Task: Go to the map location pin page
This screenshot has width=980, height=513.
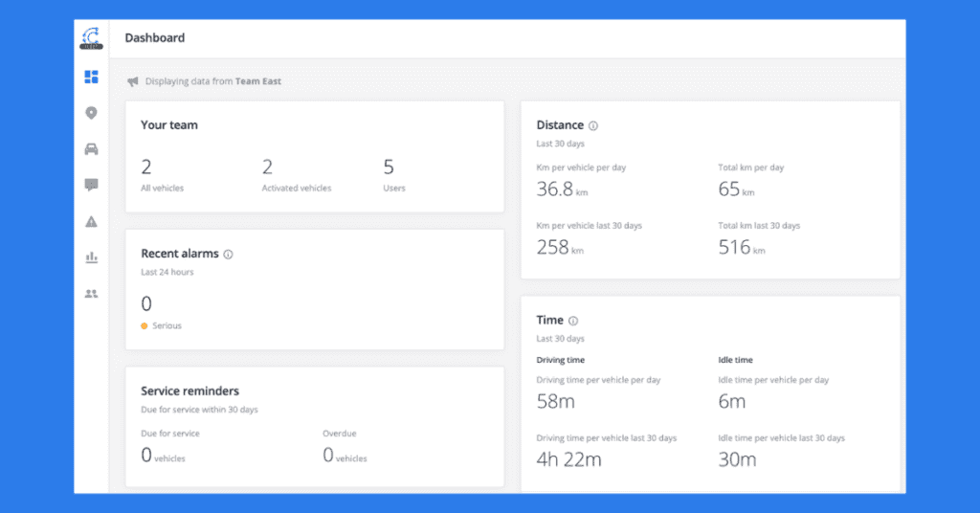Action: click(x=91, y=113)
